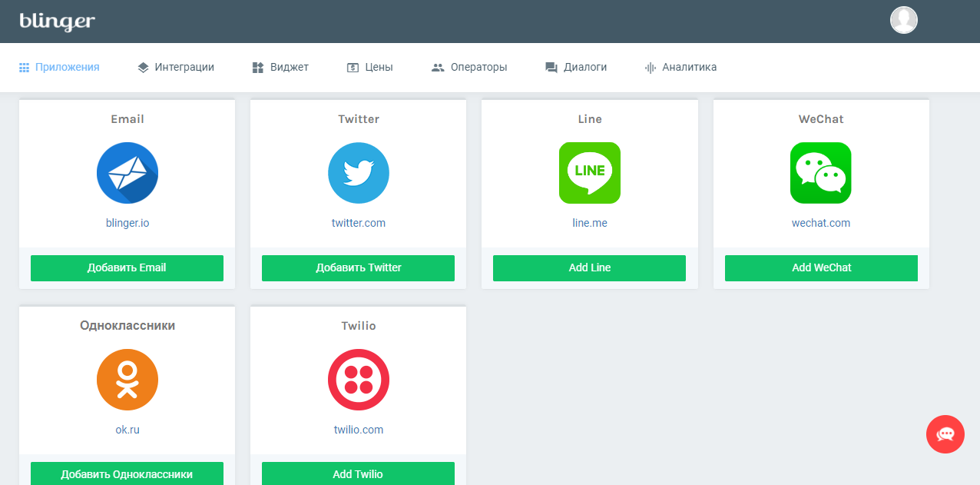Open the line.me link

(x=590, y=224)
